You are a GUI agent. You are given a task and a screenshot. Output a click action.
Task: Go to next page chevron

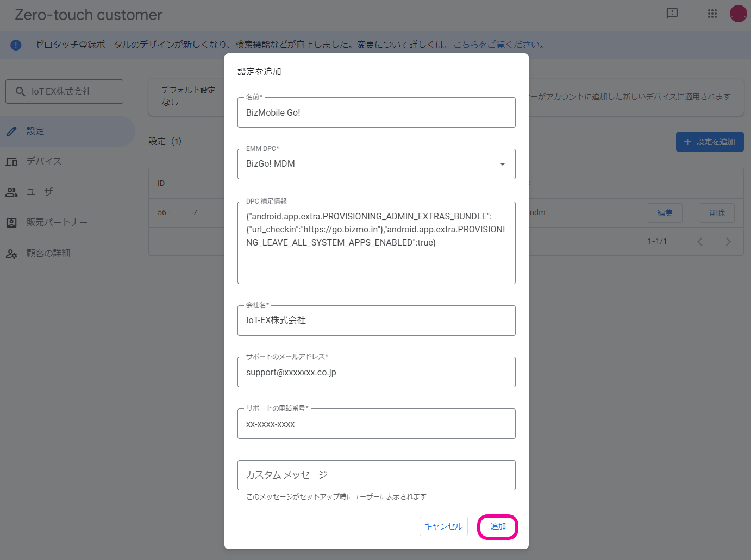pos(728,242)
